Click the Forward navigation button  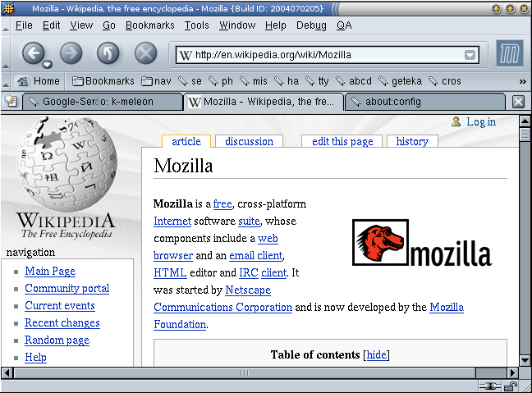click(71, 53)
